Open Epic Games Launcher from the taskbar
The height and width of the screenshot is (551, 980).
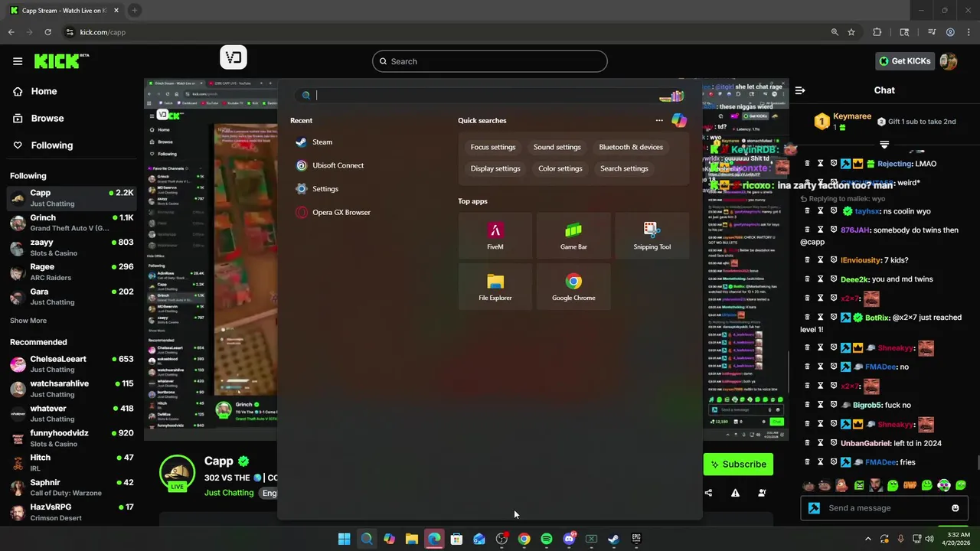click(x=636, y=539)
